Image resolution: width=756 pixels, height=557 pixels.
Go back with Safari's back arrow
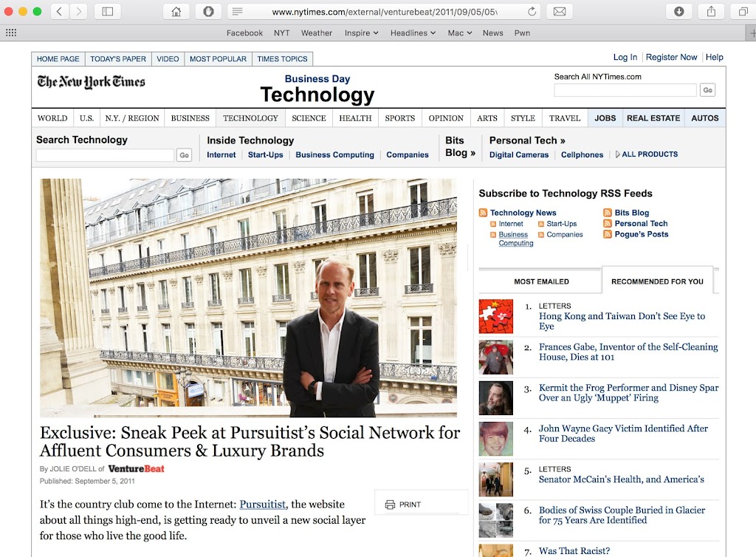pyautogui.click(x=59, y=11)
